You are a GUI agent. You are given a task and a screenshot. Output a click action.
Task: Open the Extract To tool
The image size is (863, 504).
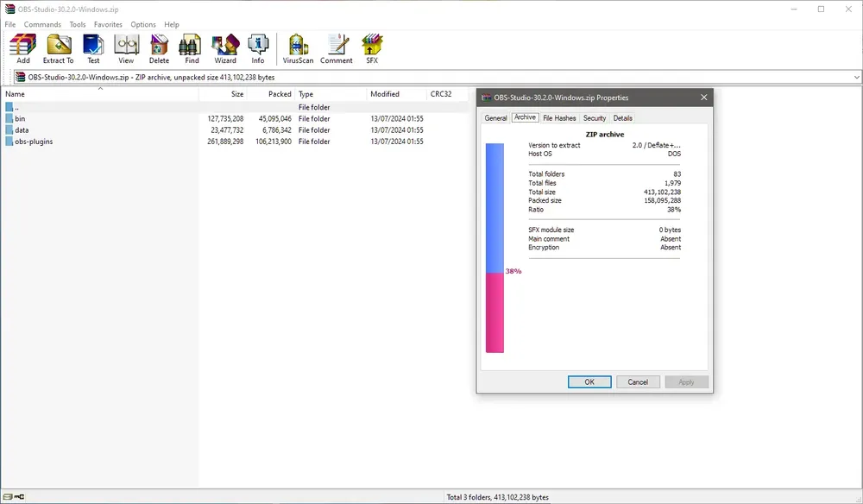[x=59, y=49]
